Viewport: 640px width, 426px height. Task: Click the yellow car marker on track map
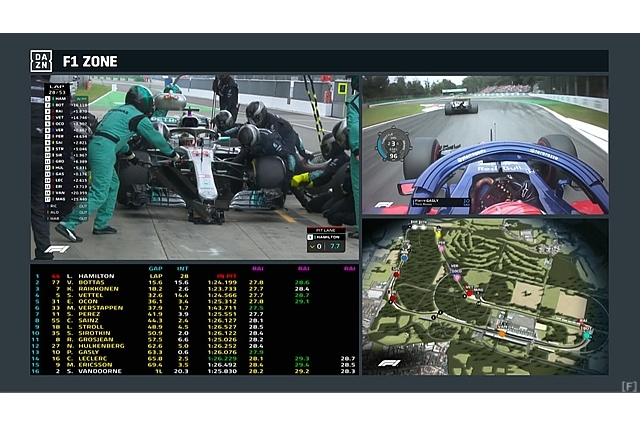[x=438, y=235]
